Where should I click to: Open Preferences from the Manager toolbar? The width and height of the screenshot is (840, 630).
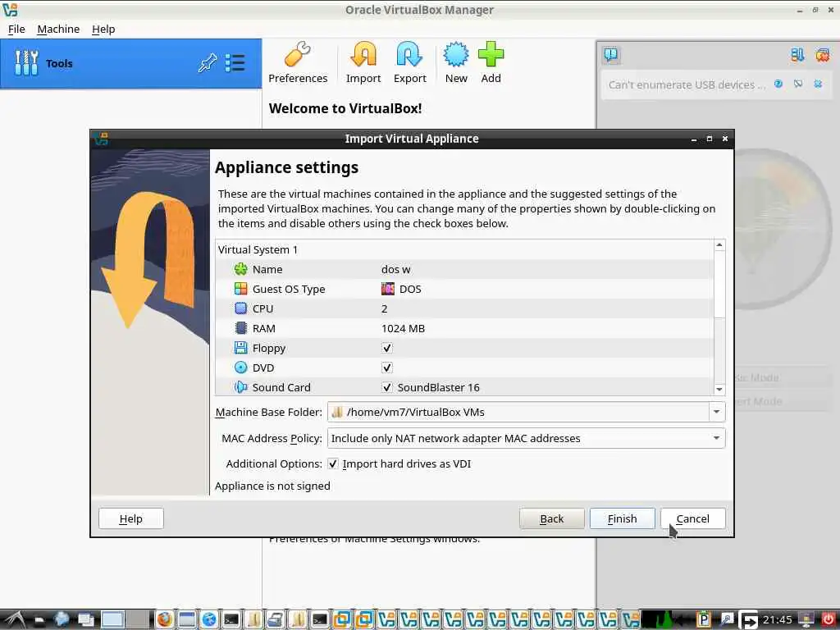coord(298,63)
